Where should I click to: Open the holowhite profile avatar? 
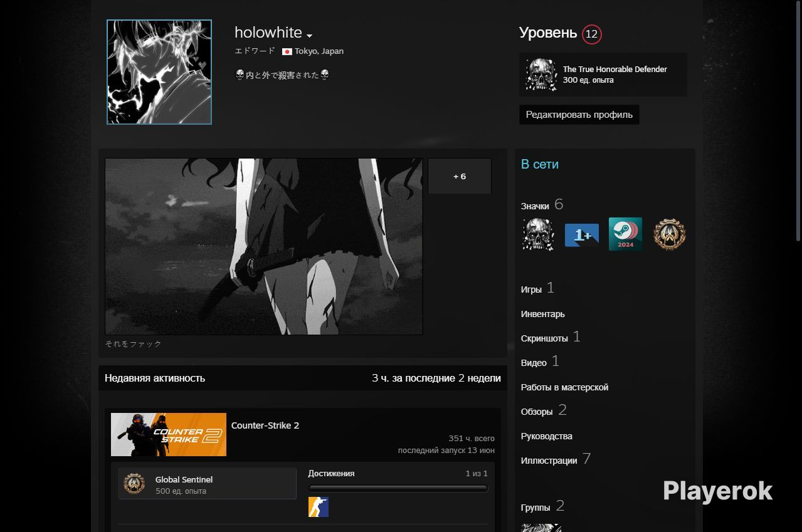click(159, 72)
